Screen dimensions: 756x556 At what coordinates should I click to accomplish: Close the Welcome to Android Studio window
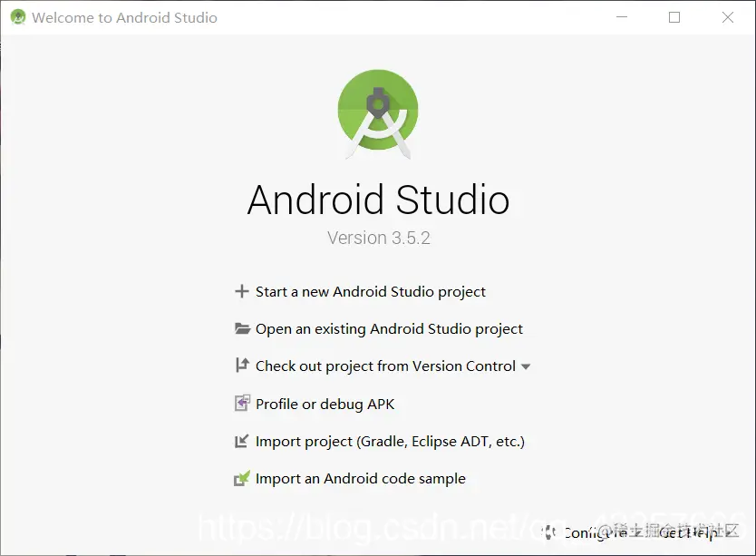pyautogui.click(x=728, y=17)
